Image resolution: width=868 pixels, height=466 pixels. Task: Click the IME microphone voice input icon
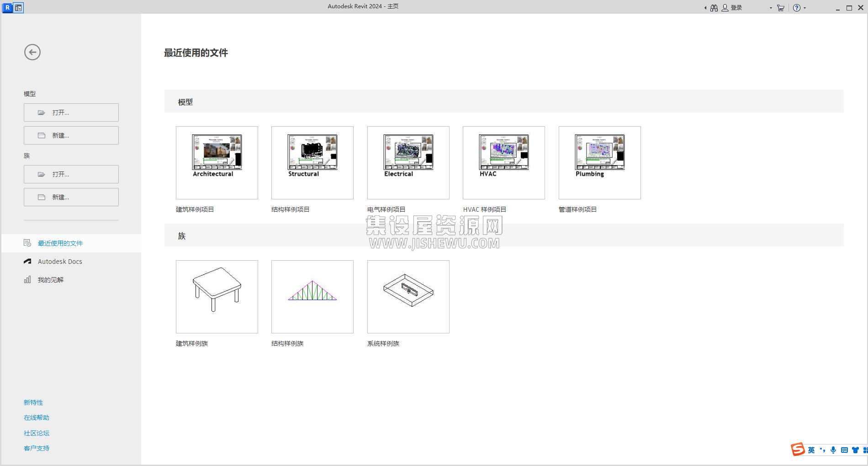click(833, 450)
